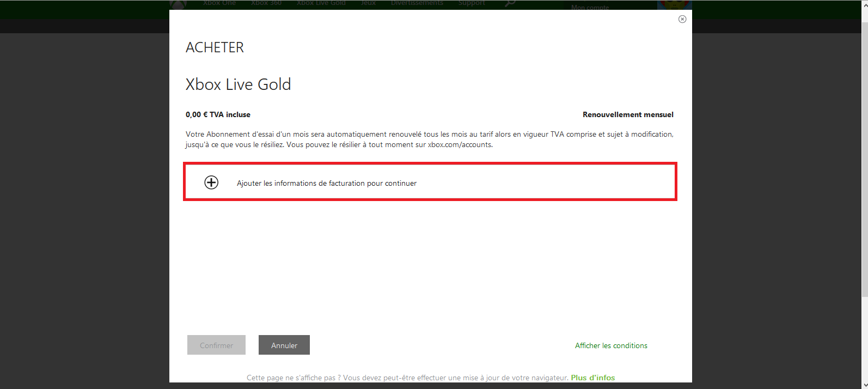Click the '0,00 € TVA incluse' price

click(x=218, y=114)
